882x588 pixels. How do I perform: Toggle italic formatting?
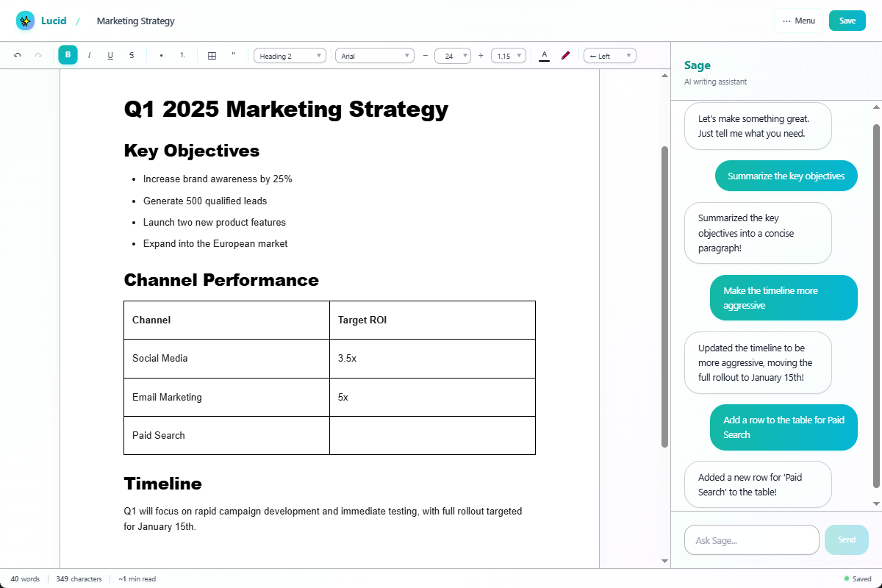(x=89, y=55)
